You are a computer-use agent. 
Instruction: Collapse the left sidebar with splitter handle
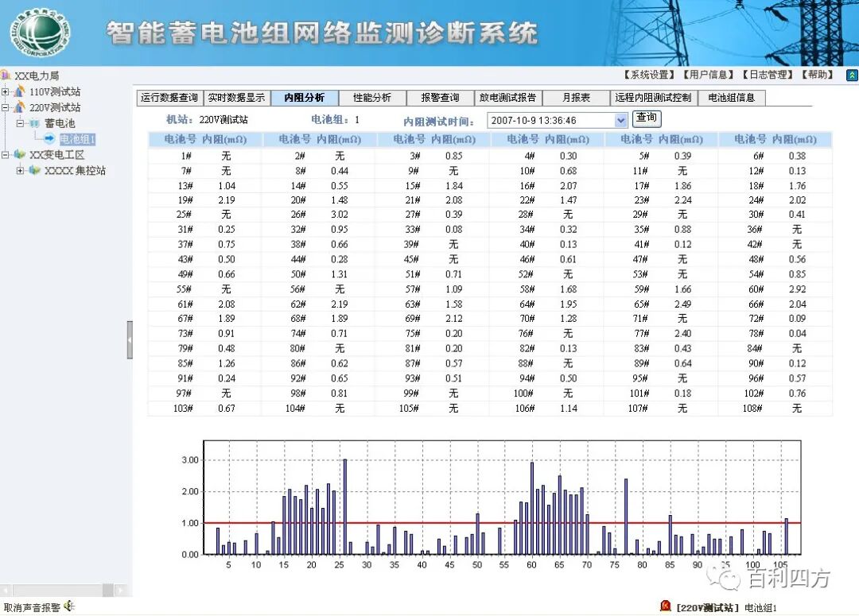pos(130,340)
